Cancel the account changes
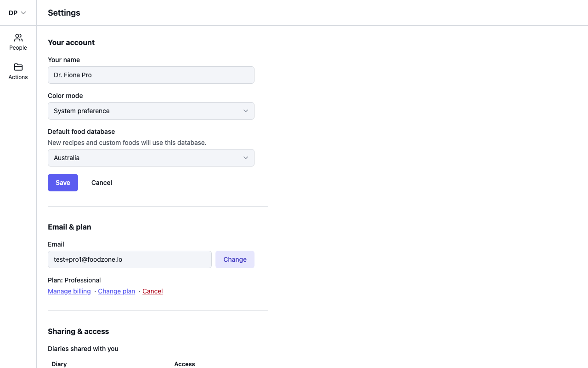 point(102,183)
